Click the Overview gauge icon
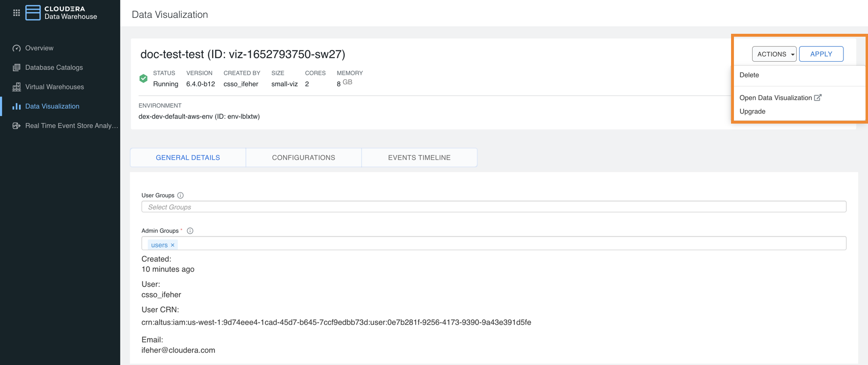Viewport: 868px width, 365px height. point(16,48)
